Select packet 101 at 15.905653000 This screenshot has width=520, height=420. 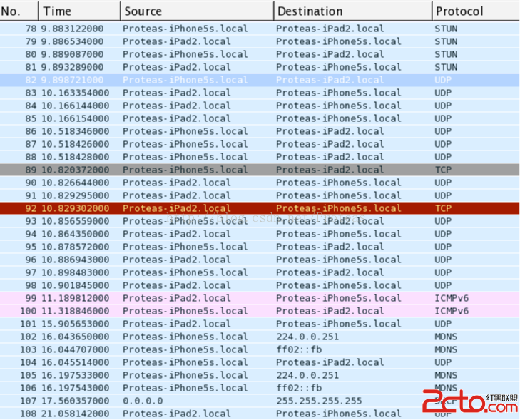click(260, 324)
